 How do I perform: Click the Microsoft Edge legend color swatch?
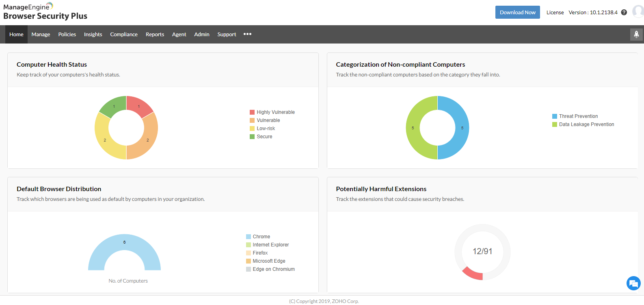click(249, 261)
